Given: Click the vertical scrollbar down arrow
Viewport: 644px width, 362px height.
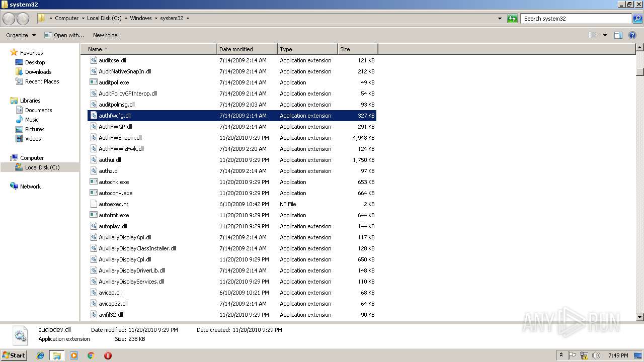Looking at the screenshot, I should pyautogui.click(x=640, y=317).
